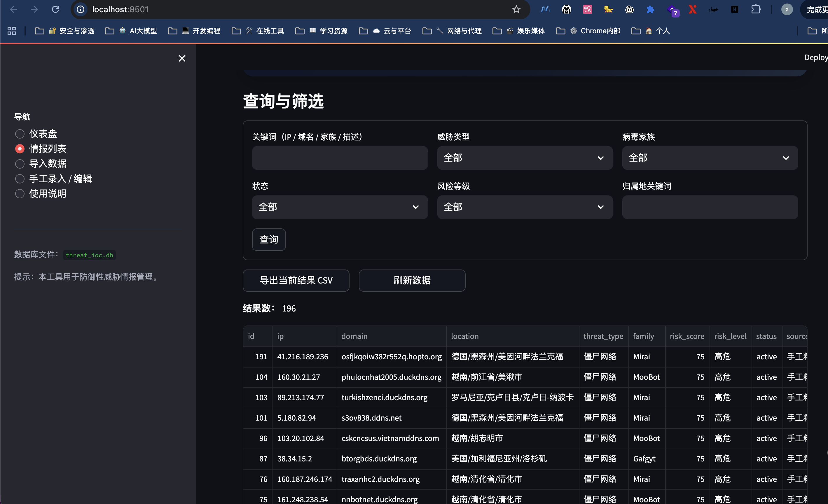Open the 安全与渗透 bookmark folder
This screenshot has width=828, height=504.
(x=64, y=31)
